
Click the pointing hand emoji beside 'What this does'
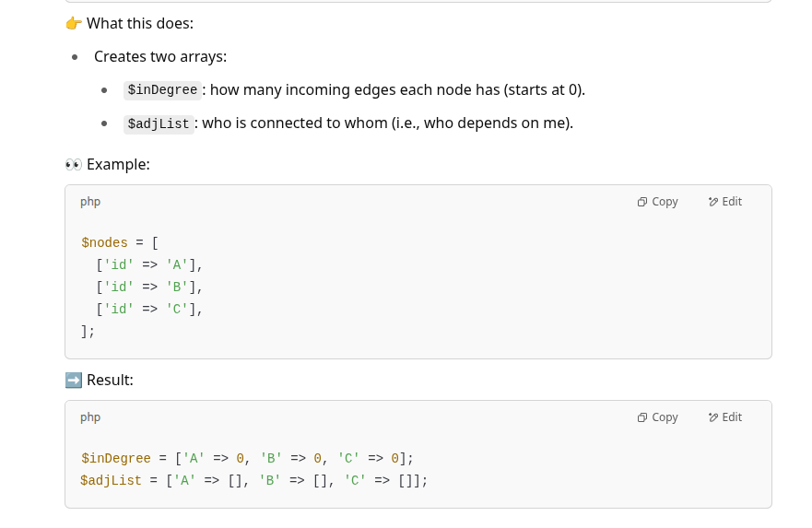tap(74, 23)
